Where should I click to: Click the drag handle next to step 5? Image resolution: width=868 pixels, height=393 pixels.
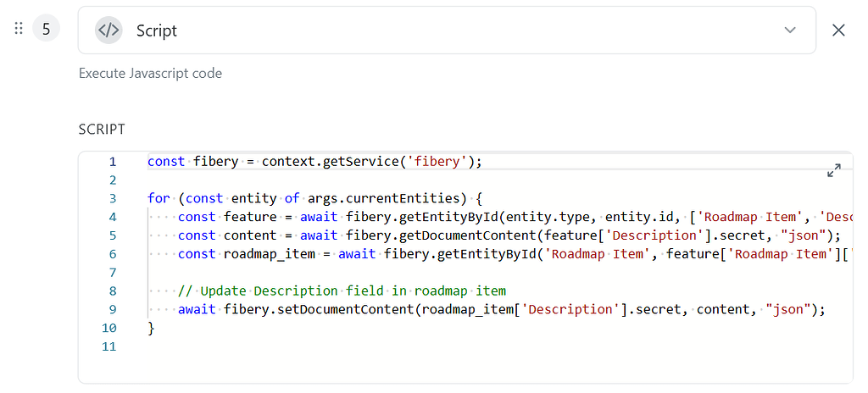(x=19, y=30)
